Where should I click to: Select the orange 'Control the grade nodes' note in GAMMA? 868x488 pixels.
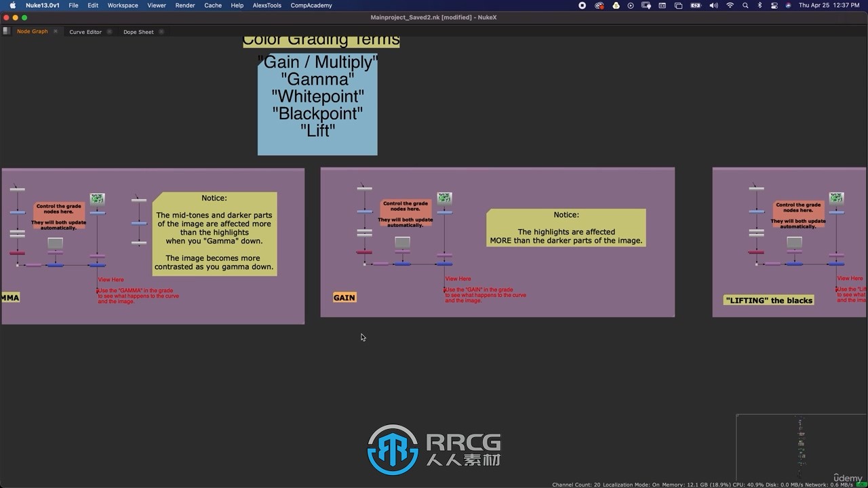pyautogui.click(x=58, y=216)
